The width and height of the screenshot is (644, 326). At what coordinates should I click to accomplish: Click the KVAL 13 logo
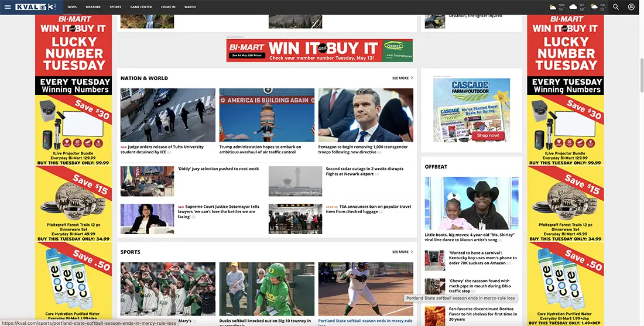[35, 7]
